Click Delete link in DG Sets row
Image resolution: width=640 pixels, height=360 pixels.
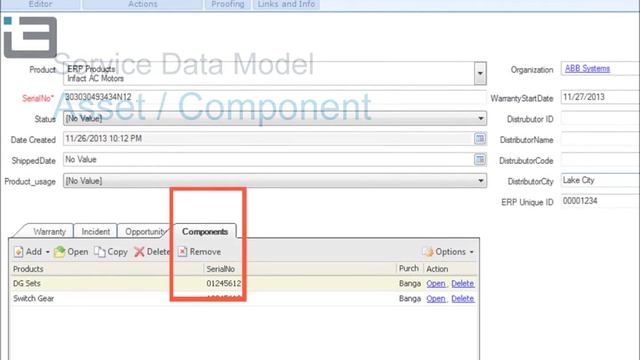[462, 284]
